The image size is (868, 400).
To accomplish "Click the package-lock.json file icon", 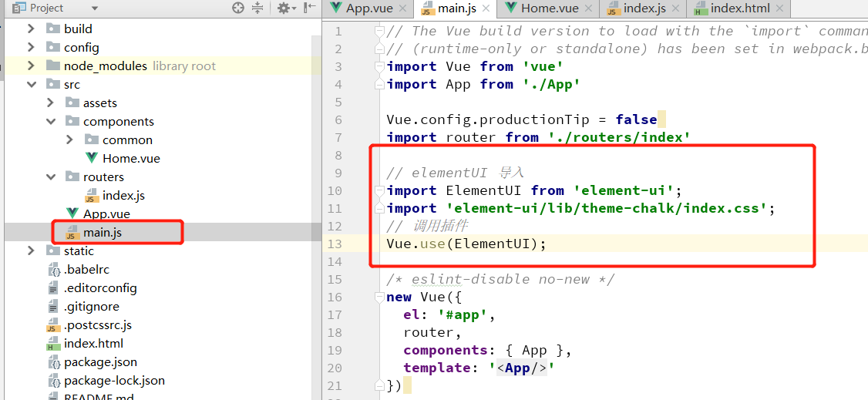I will click(x=54, y=381).
